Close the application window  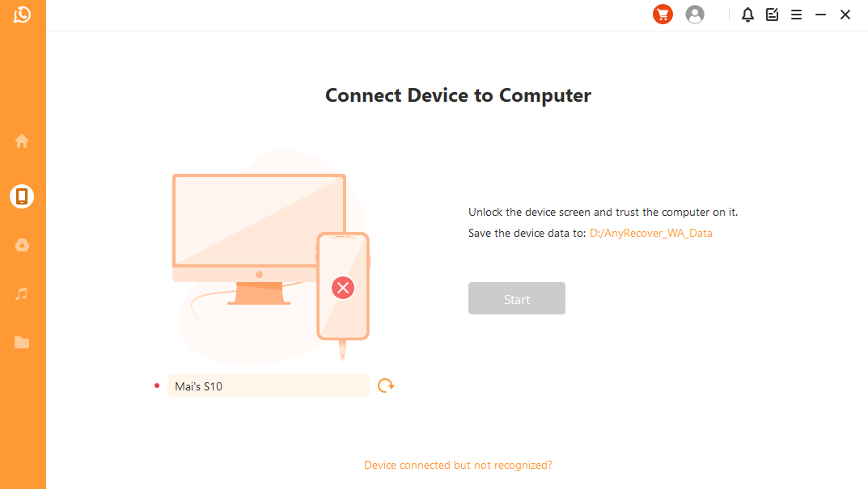845,15
